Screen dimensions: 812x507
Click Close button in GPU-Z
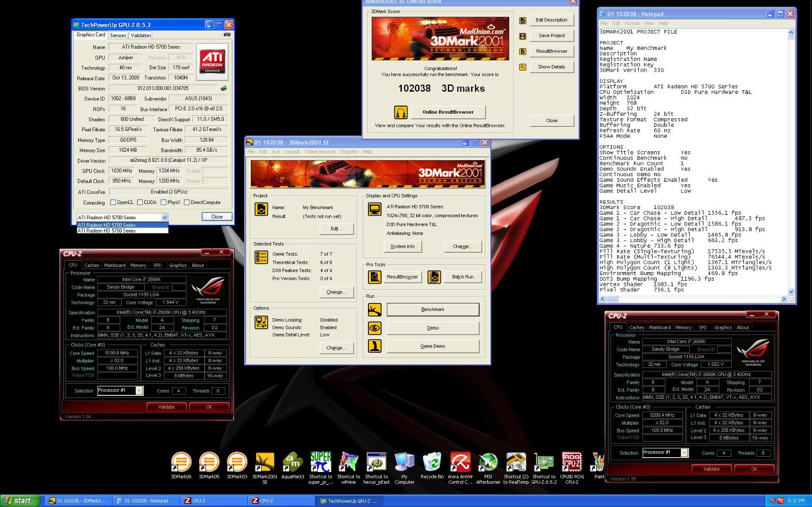point(217,217)
